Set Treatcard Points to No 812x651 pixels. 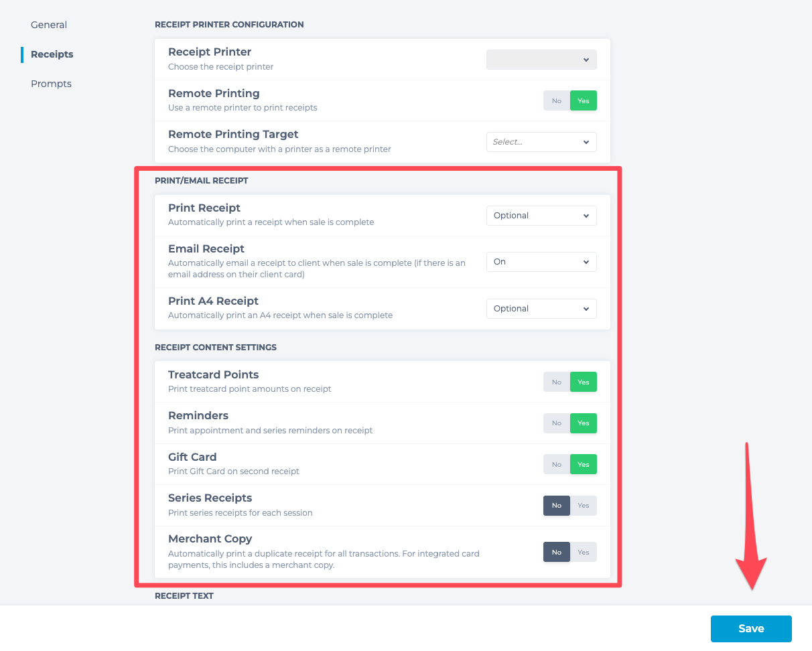pos(556,382)
